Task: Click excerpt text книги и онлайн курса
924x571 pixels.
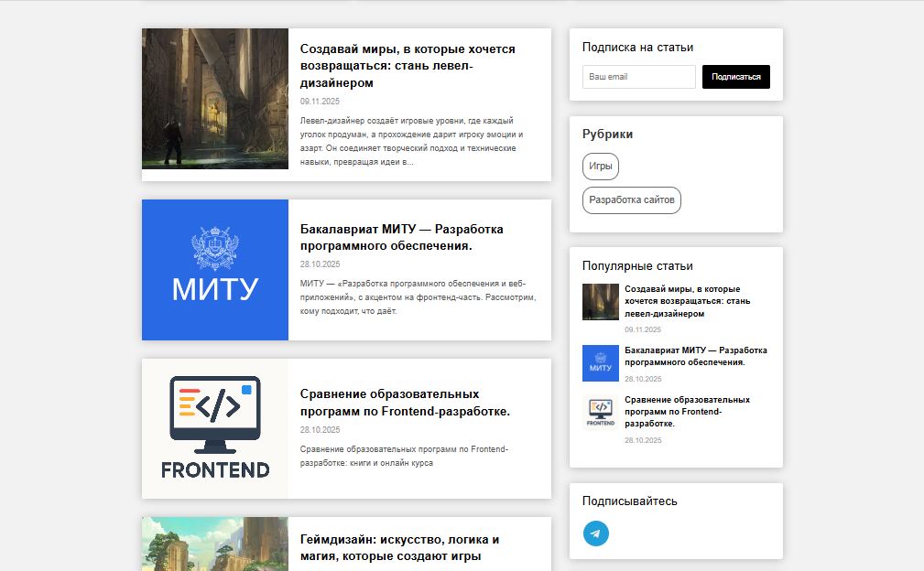Action: coord(392,463)
